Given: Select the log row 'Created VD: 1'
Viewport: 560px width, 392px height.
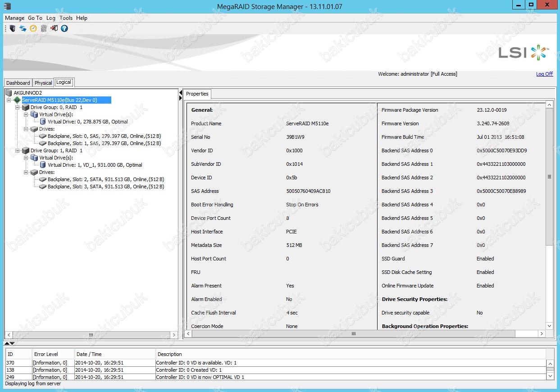Looking at the screenshot, I should [275, 370].
